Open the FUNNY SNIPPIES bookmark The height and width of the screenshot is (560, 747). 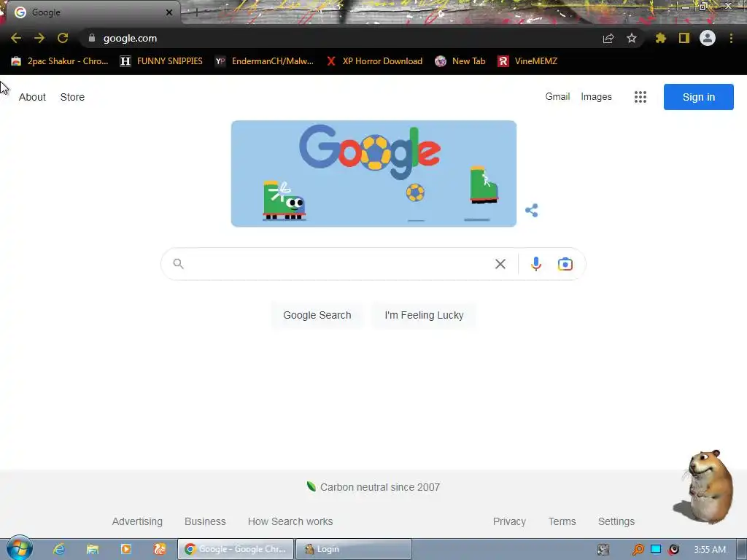coord(161,61)
